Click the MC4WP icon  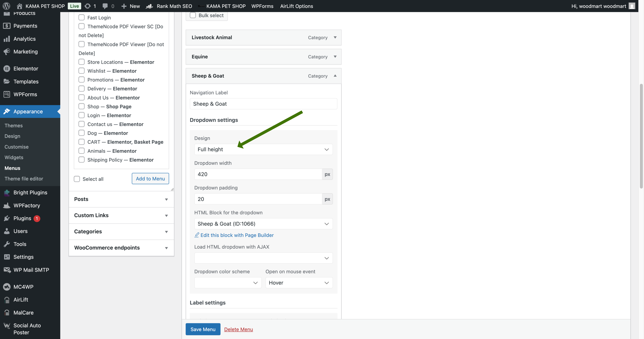pyautogui.click(x=7, y=287)
